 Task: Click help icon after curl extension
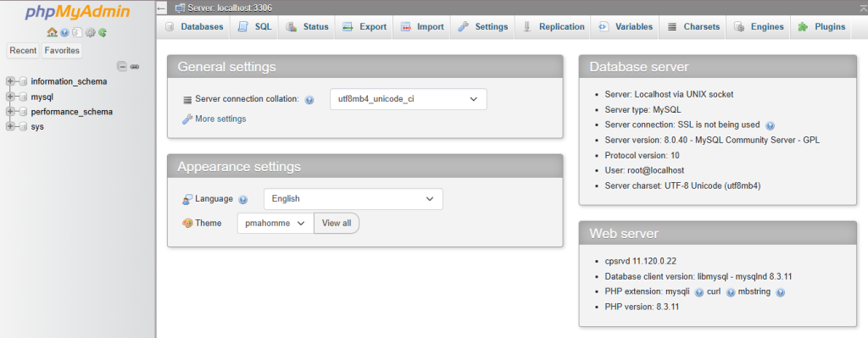coord(731,292)
